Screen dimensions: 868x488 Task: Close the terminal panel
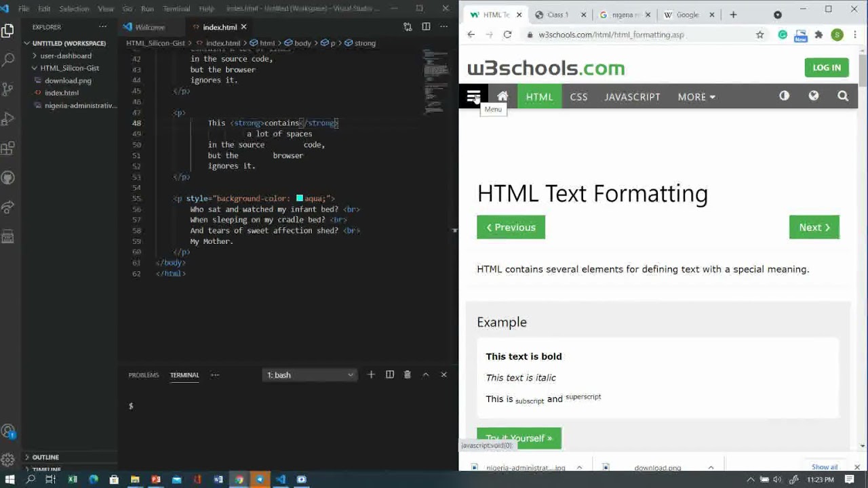[x=444, y=375]
